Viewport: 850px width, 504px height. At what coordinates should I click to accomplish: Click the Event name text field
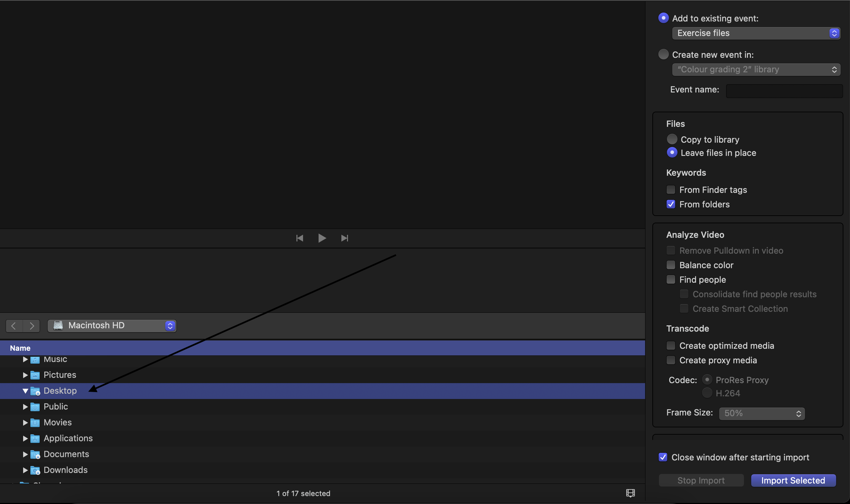[x=784, y=91]
